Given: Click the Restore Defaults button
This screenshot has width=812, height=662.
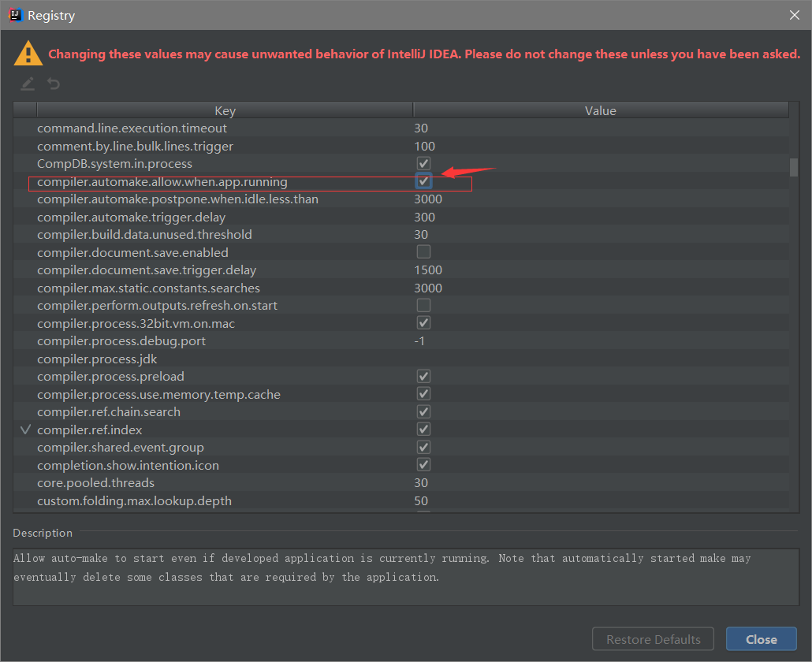Looking at the screenshot, I should 653,639.
